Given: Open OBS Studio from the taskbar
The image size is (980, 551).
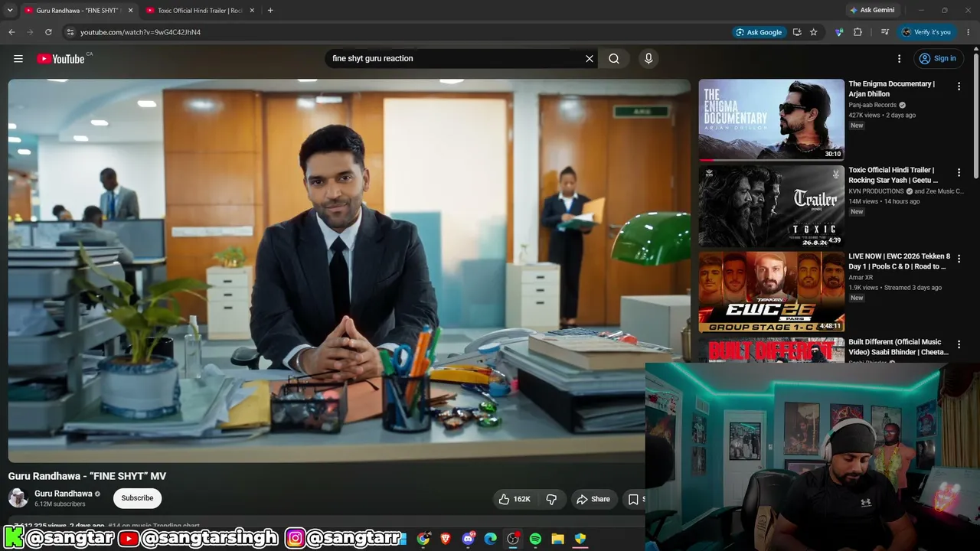Looking at the screenshot, I should tap(513, 539).
